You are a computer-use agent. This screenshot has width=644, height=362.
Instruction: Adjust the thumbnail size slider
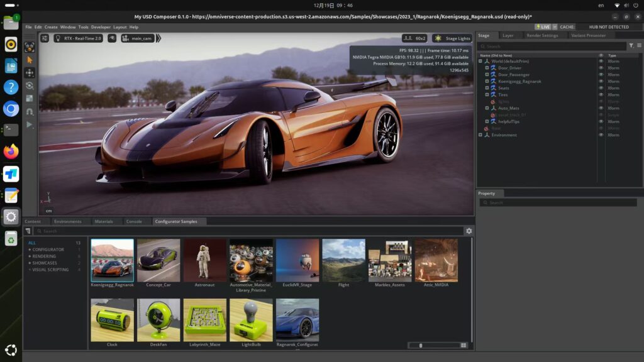(421, 345)
